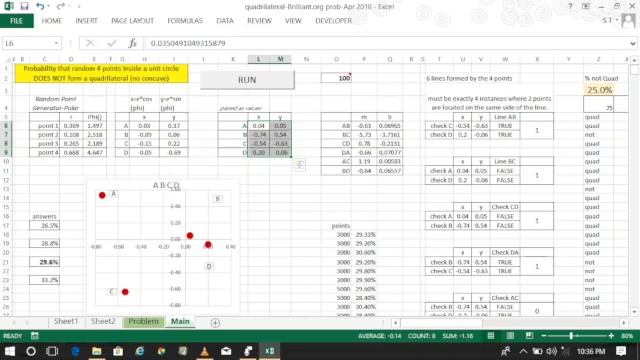This screenshot has width=640, height=360.
Task: Click the yellow problem title cell
Action: pyautogui.click(x=101, y=73)
